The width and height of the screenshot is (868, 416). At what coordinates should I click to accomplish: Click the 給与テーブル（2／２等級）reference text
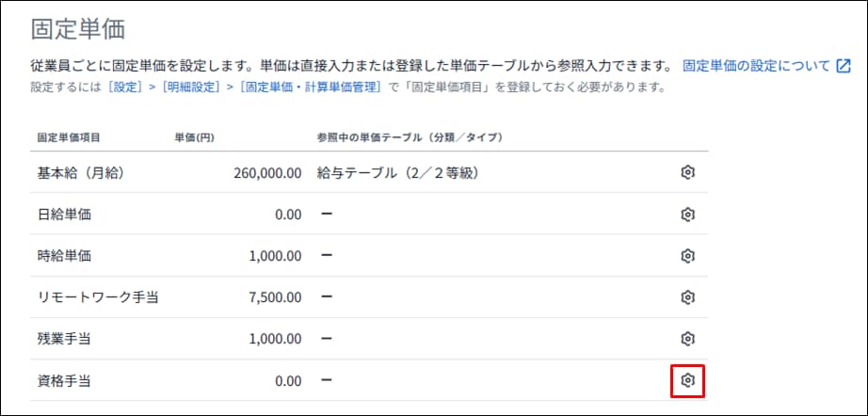pyautogui.click(x=398, y=173)
